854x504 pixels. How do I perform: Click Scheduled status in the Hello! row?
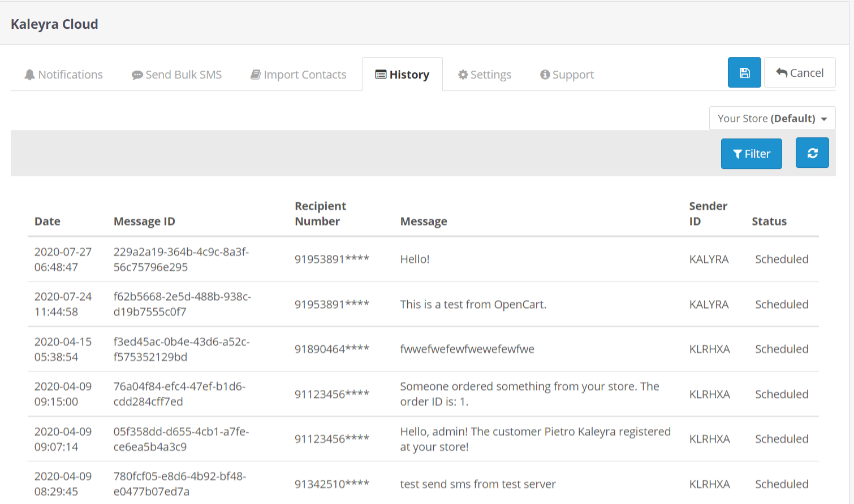click(782, 259)
